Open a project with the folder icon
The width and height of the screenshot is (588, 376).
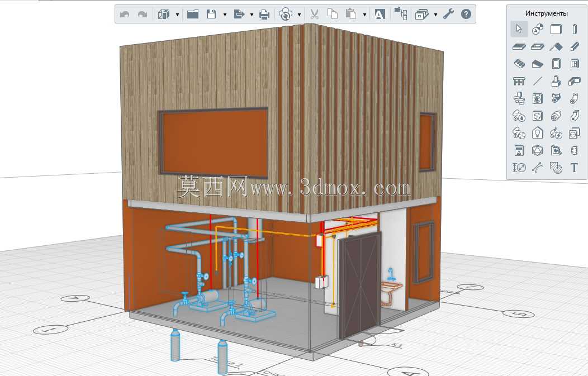point(193,14)
